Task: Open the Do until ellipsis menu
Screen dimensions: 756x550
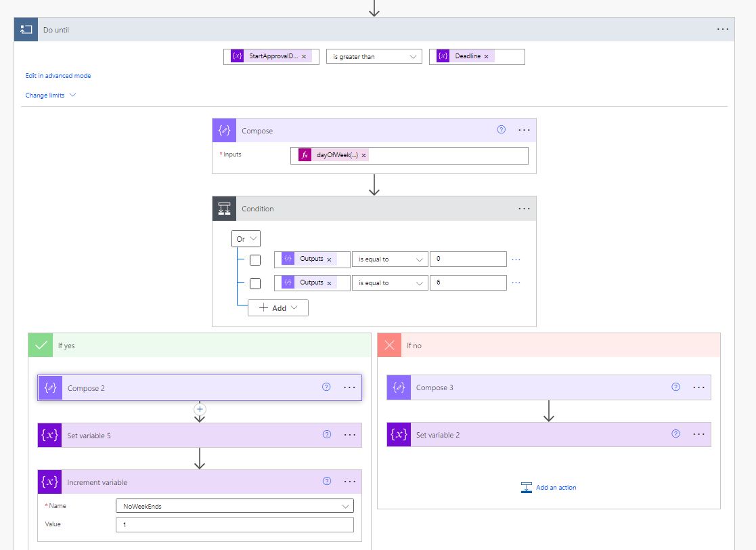Action: (722, 29)
